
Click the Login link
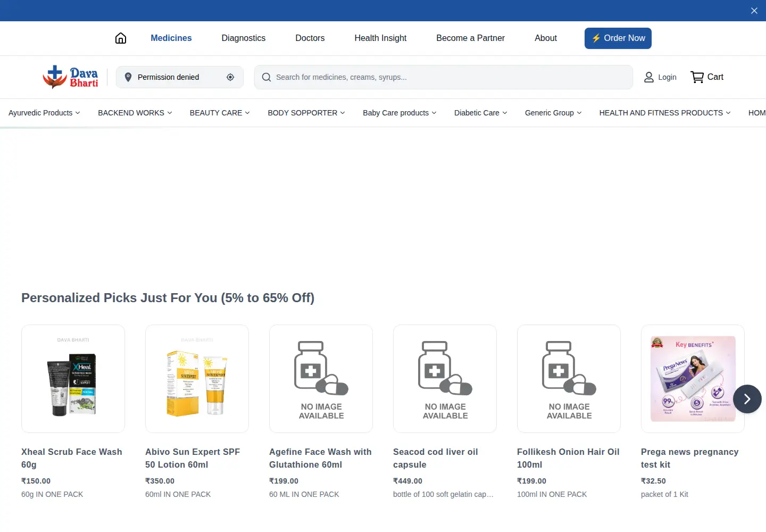[x=667, y=77]
